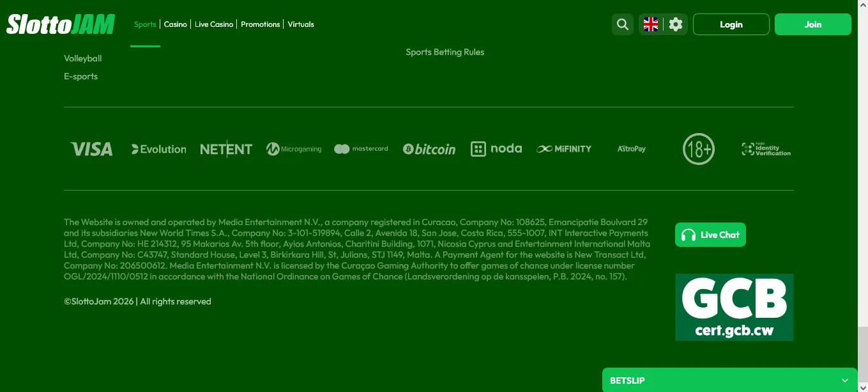Image resolution: width=868 pixels, height=392 pixels.
Task: Click the Evolution provider logo
Action: pyautogui.click(x=158, y=149)
